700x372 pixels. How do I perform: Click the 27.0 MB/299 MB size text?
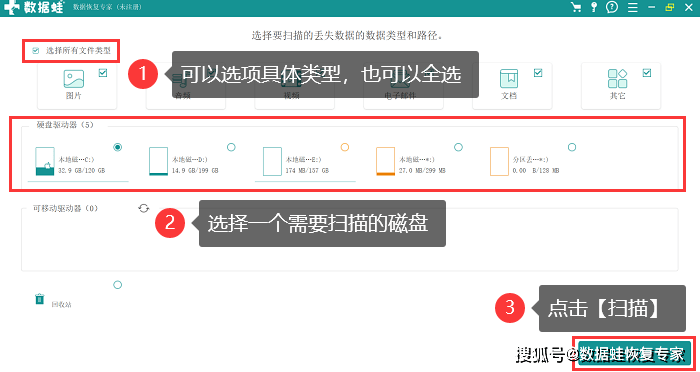pos(422,171)
